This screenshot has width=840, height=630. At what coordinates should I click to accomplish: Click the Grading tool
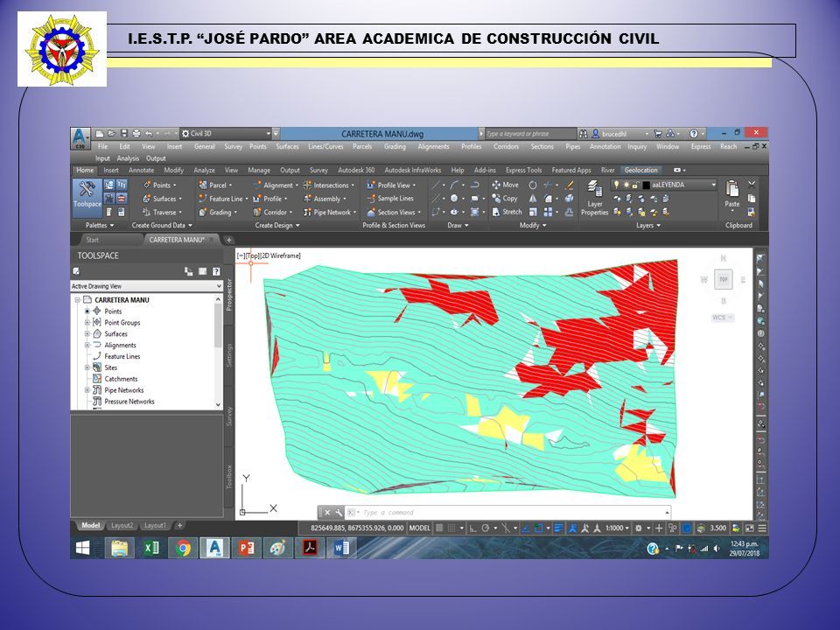click(x=218, y=212)
